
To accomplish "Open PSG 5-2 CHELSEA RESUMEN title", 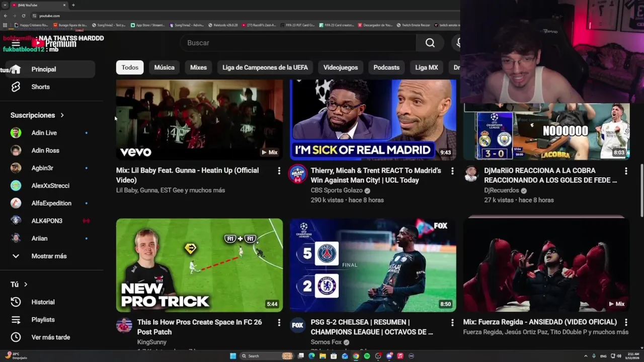I will pos(372,327).
